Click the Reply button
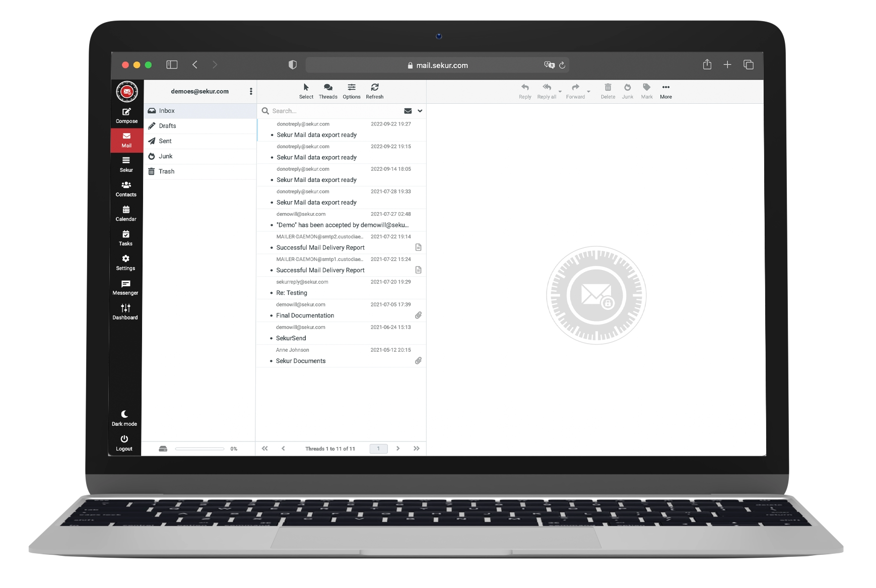 pyautogui.click(x=525, y=91)
